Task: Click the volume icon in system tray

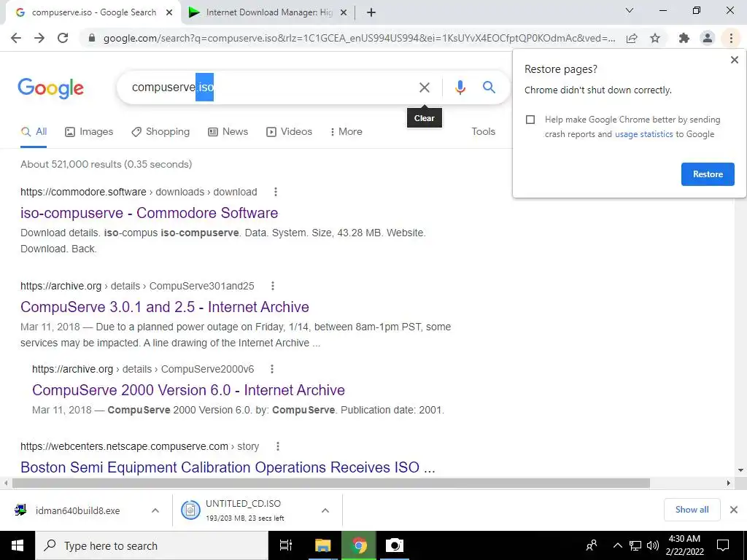Action: pyautogui.click(x=653, y=545)
